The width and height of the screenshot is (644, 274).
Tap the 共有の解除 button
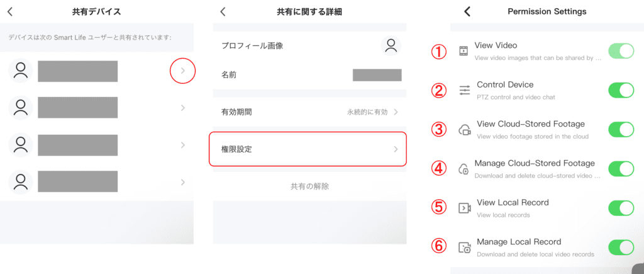coord(309,186)
